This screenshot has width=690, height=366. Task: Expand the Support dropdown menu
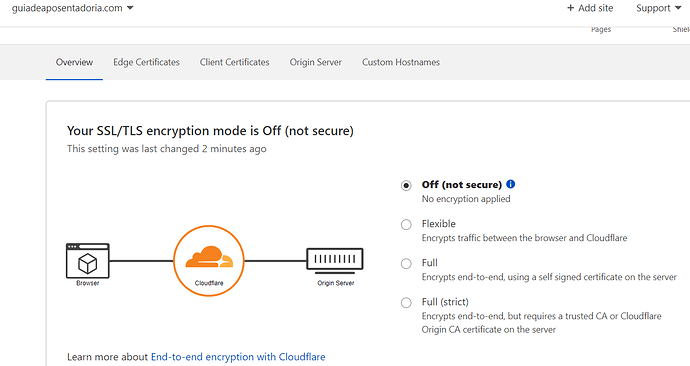pyautogui.click(x=659, y=8)
